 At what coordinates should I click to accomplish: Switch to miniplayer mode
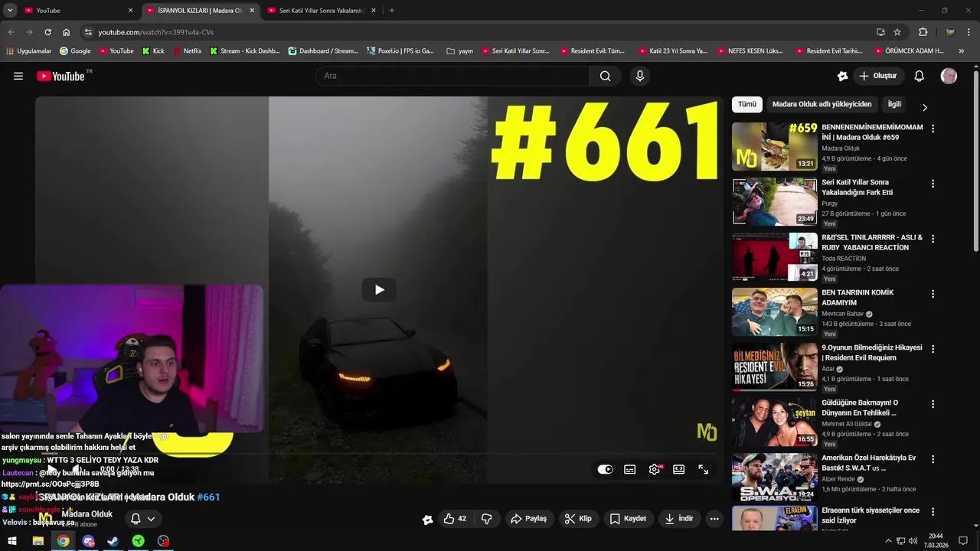(678, 469)
